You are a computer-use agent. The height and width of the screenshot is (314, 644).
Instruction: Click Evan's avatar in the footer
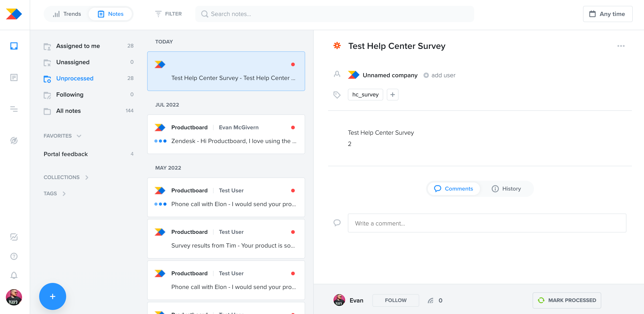point(339,300)
